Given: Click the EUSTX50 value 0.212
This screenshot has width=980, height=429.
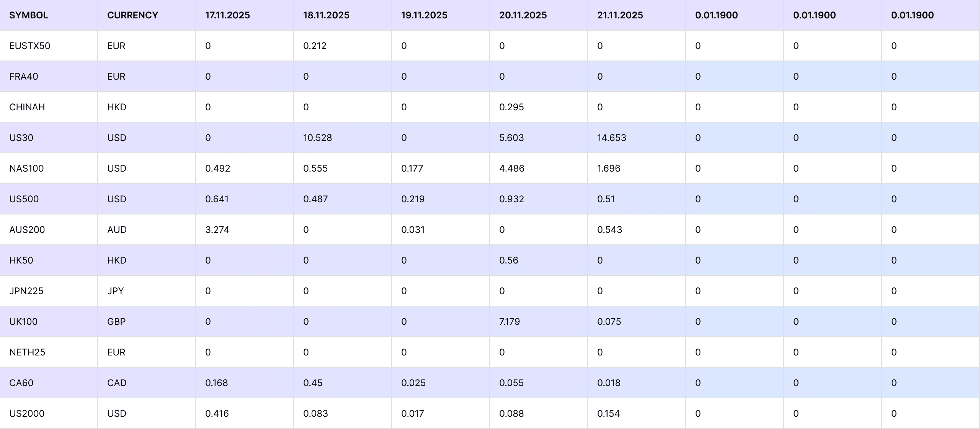Looking at the screenshot, I should coord(315,46).
